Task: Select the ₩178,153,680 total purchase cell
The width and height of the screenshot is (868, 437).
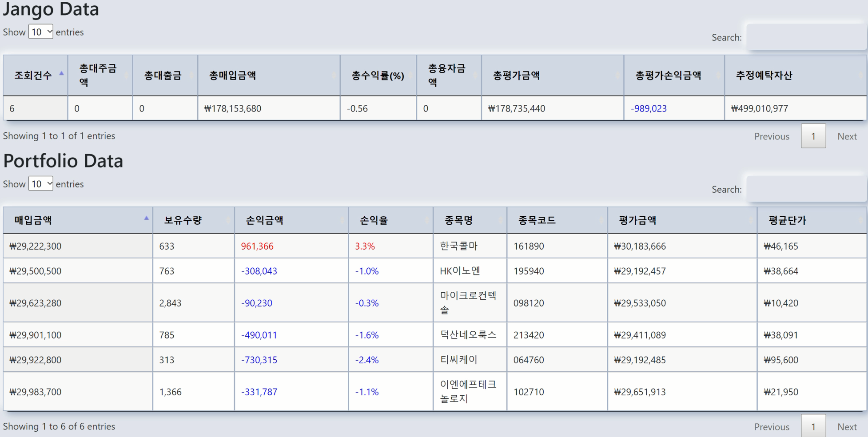Action: 269,108
